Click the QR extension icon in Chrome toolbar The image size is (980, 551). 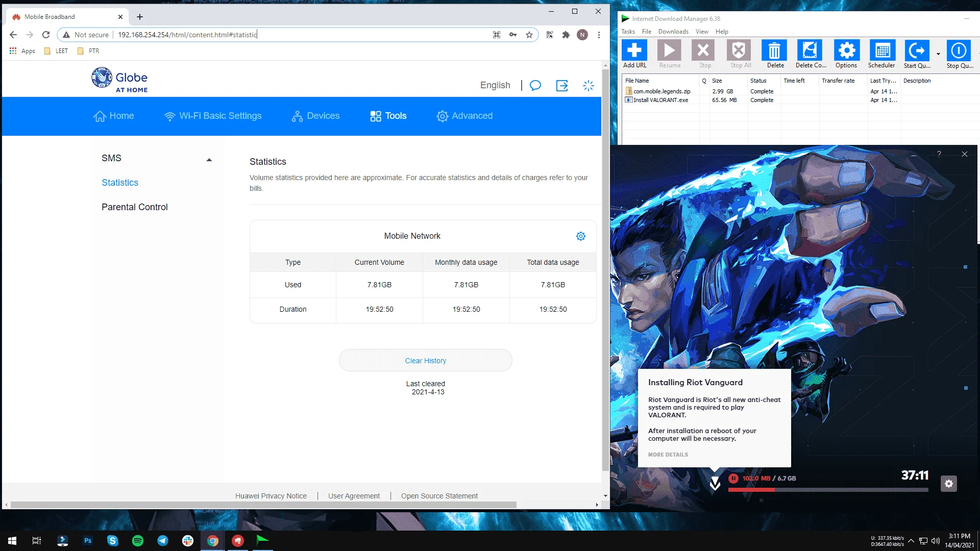coord(550,35)
